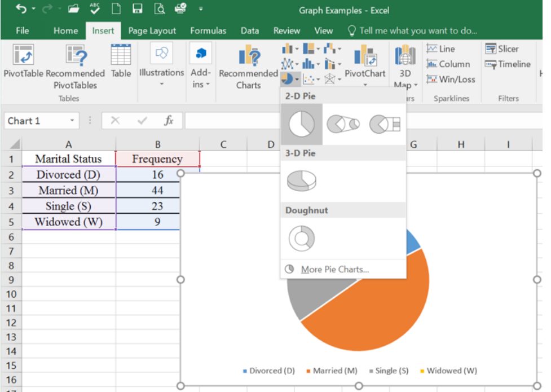
Task: Select the 2-D Pie chart option
Action: click(302, 124)
